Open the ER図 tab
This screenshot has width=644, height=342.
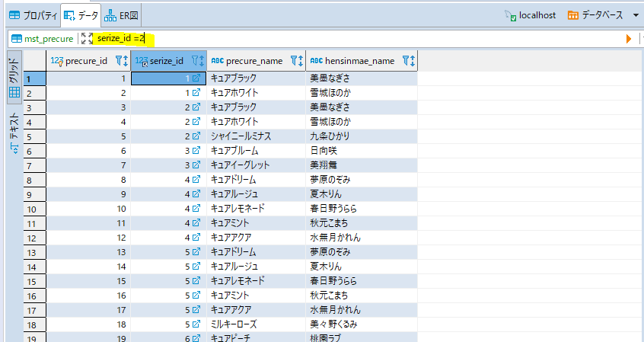[x=121, y=16]
